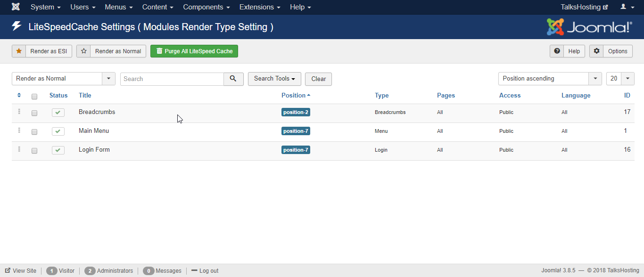Click the Joomla logo icon in top menu

tap(16, 7)
